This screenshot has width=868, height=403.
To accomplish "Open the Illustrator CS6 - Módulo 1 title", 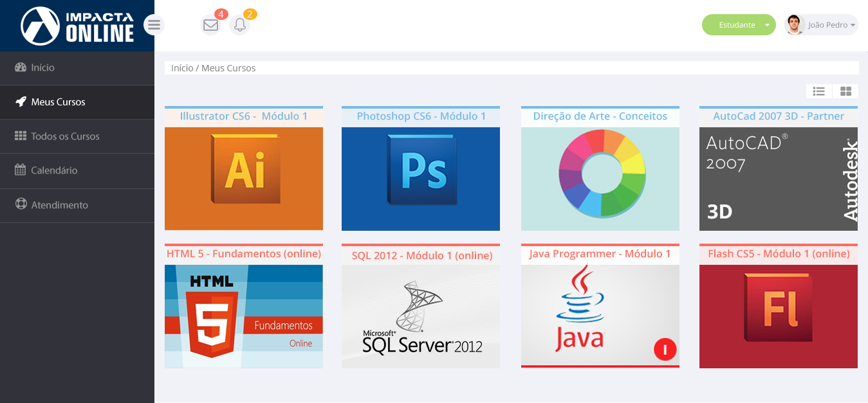I will tap(244, 116).
